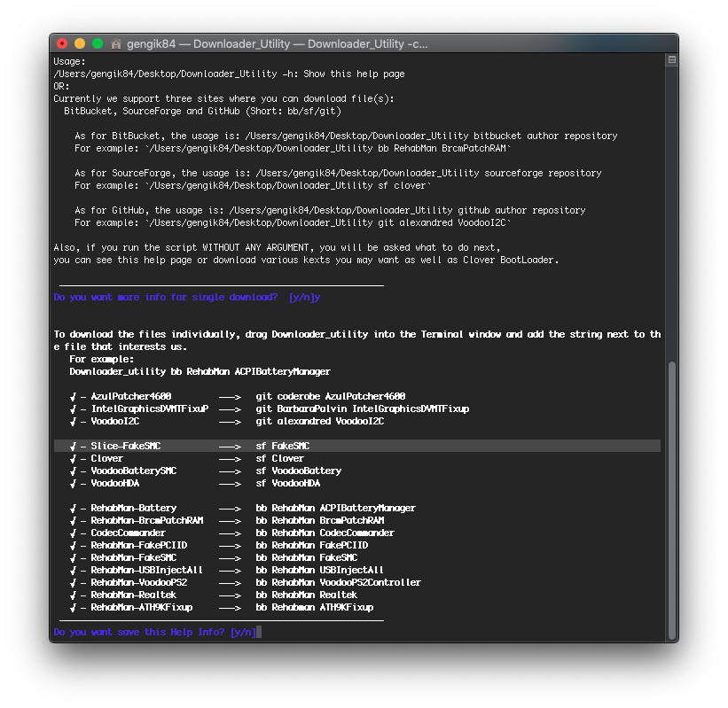Click the 'As for BitBucket' usage line
This screenshot has width=728, height=708.
[x=346, y=136]
